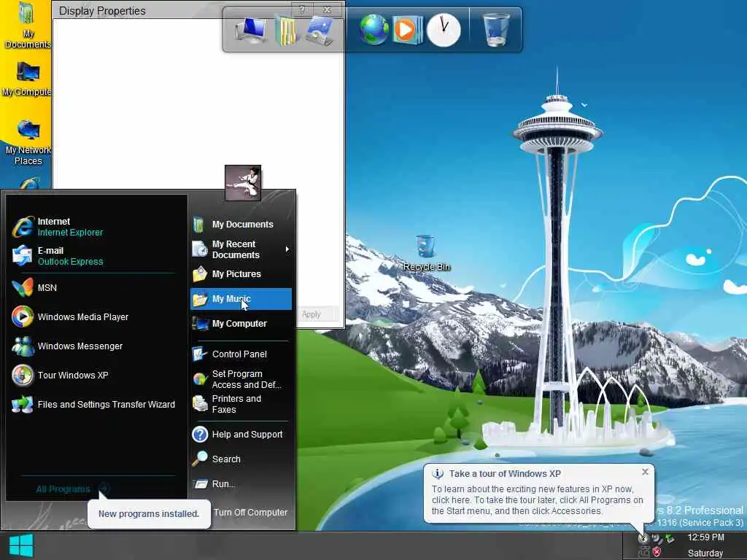Open the Run... dialog

pos(241,484)
